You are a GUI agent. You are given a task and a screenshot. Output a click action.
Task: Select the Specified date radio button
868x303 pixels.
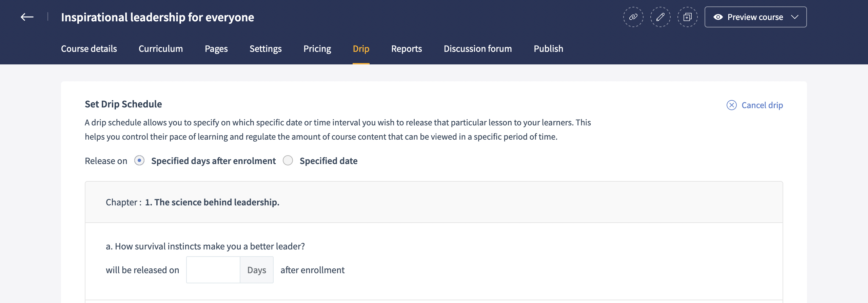288,160
